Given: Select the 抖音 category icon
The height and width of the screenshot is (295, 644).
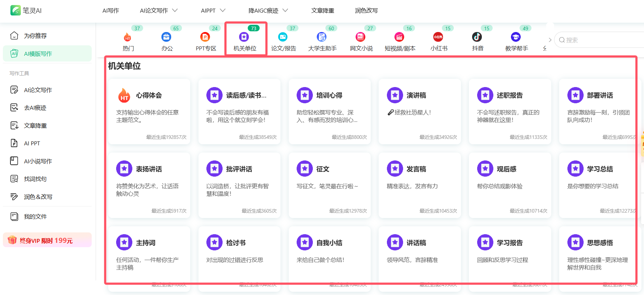Looking at the screenshot, I should tap(477, 37).
